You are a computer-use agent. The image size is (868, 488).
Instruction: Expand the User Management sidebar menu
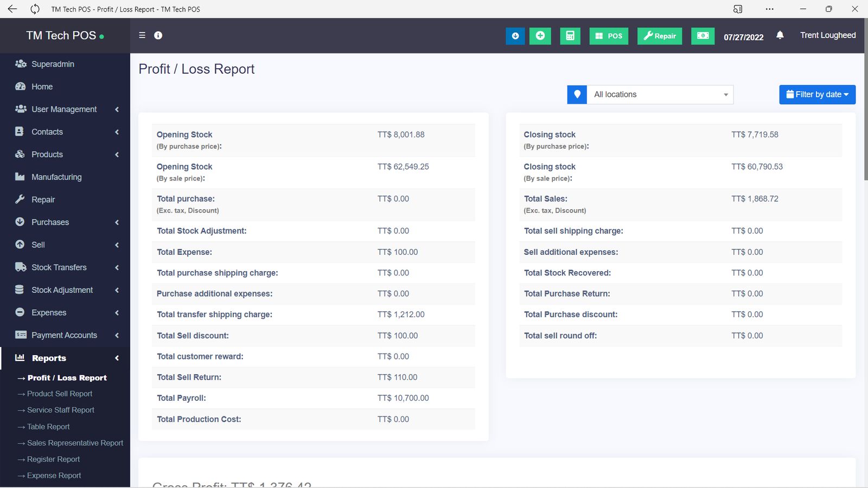click(65, 109)
